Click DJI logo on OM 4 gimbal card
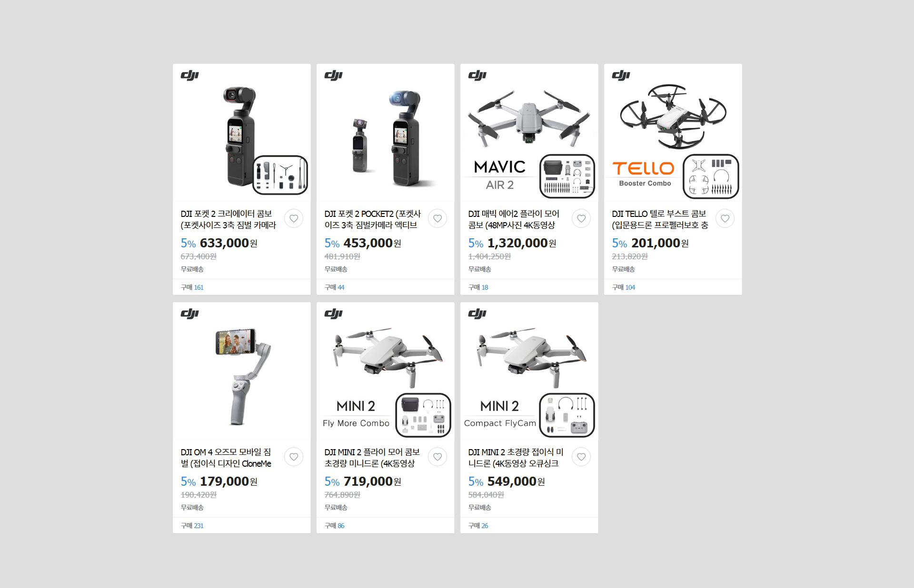Viewport: 914px width, 588px height. point(190,314)
